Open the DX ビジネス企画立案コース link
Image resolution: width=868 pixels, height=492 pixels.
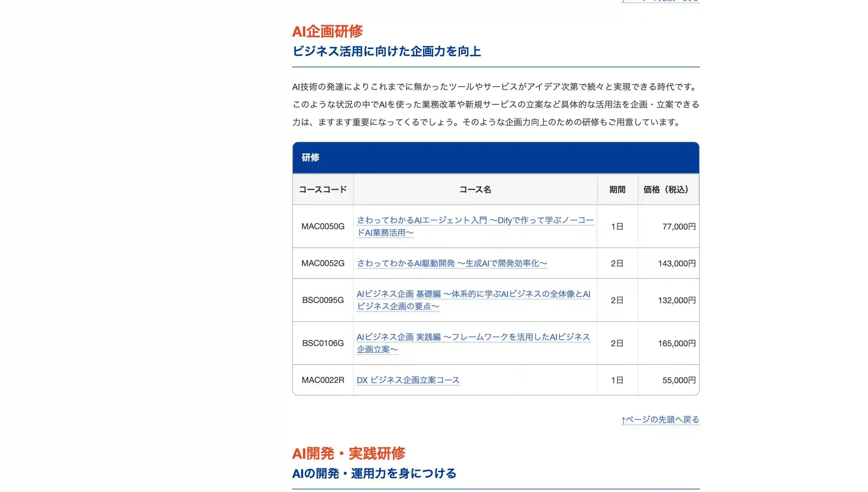(408, 380)
